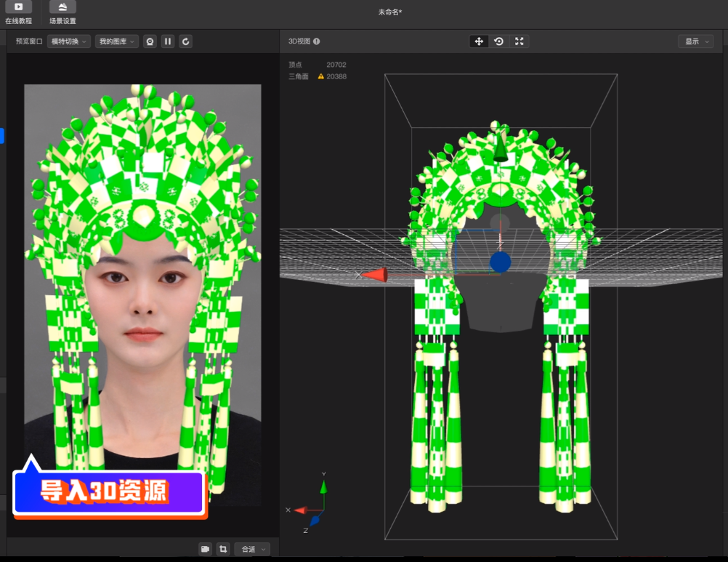This screenshot has height=562, width=728.
Task: Select the rotate tool in 3D view
Action: [499, 41]
